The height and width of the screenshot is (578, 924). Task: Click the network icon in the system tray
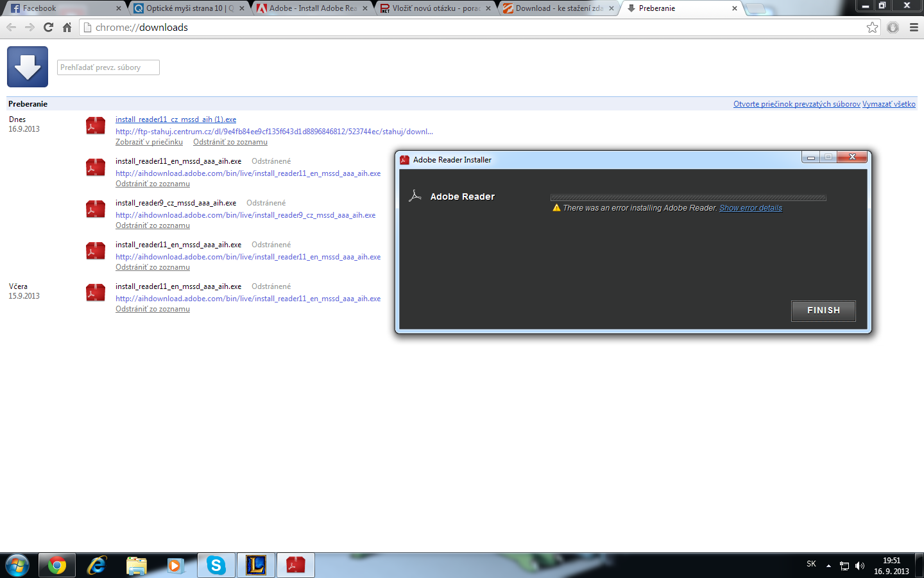click(x=844, y=566)
